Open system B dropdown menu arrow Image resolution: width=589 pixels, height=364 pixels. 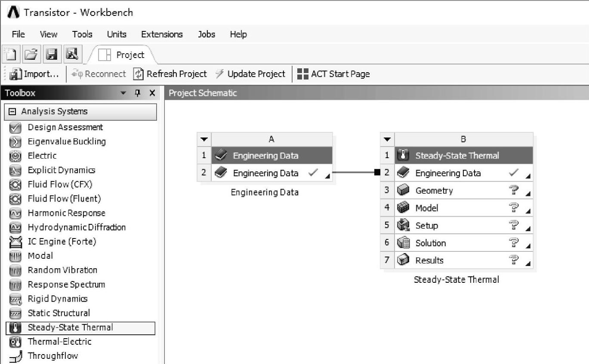[387, 139]
